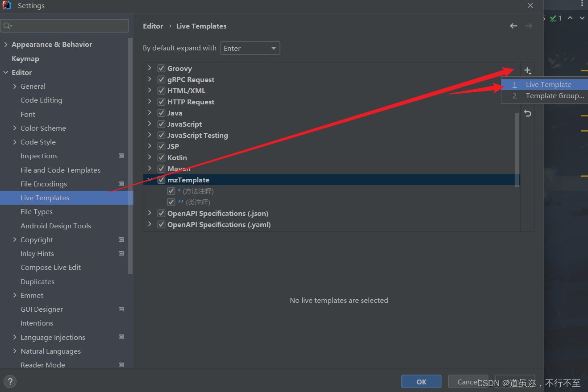Uncheck the Groovy template group
This screenshot has width=588, height=392.
(161, 68)
